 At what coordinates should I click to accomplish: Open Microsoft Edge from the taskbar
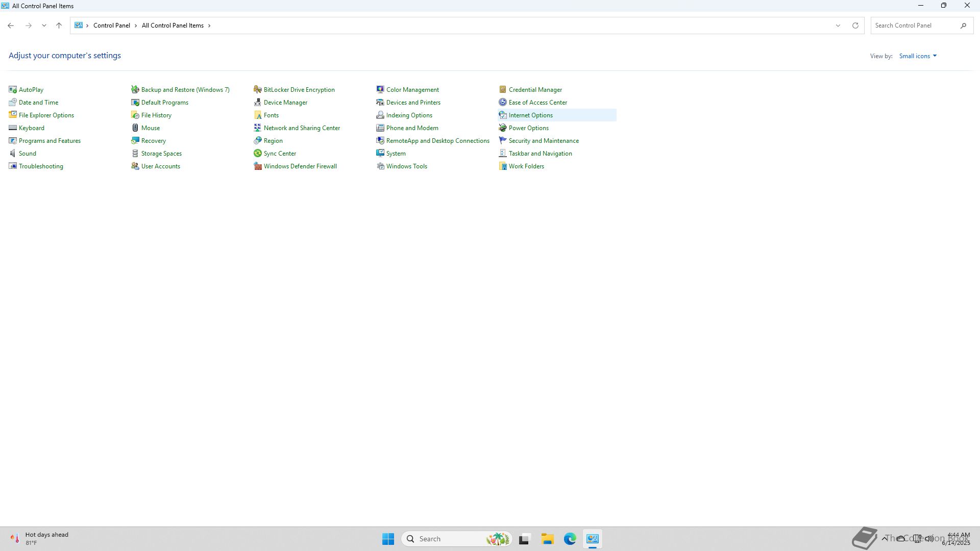point(570,539)
